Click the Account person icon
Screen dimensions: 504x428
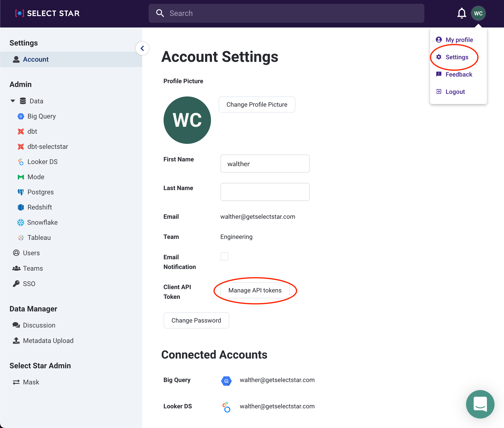point(16,59)
